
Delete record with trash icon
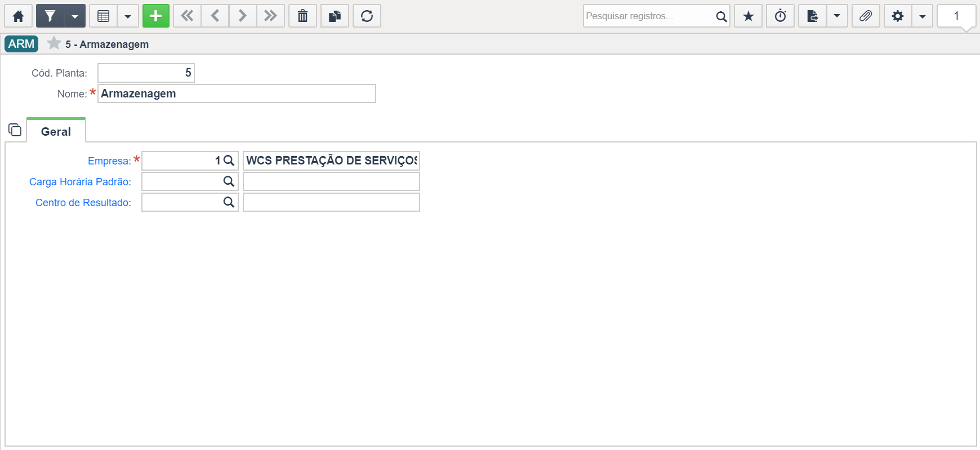(303, 16)
